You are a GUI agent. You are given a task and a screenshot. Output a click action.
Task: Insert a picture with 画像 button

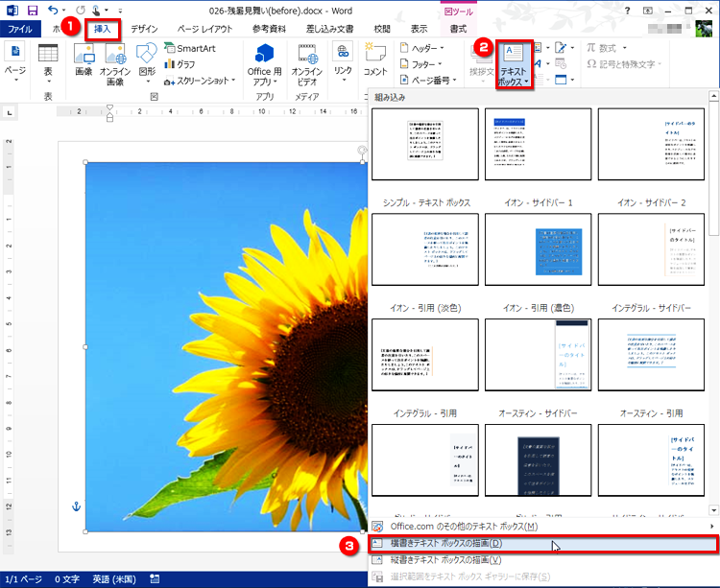tap(84, 60)
